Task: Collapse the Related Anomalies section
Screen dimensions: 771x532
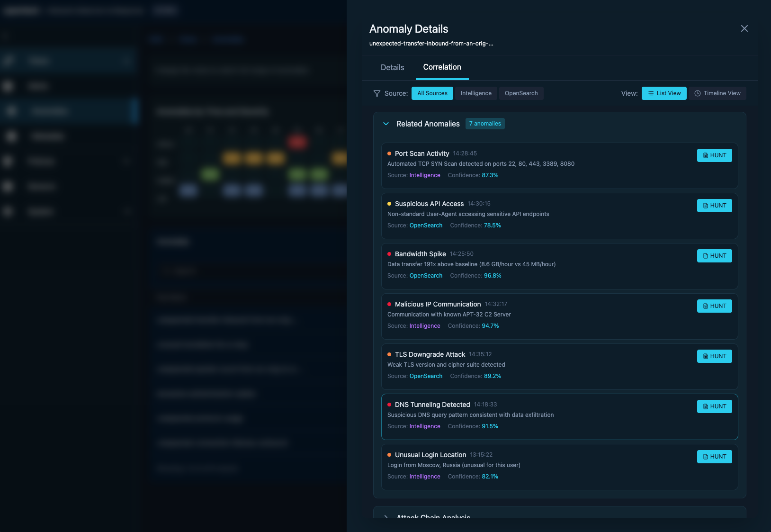Action: 386,124
